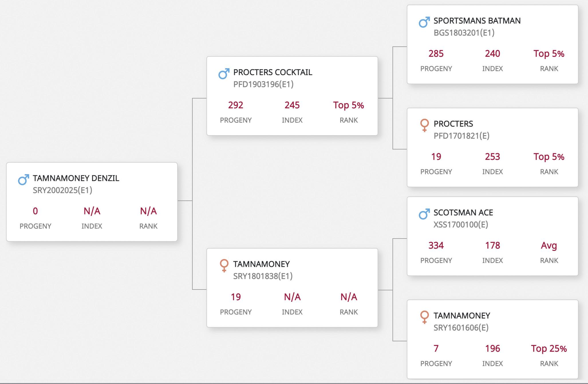The height and width of the screenshot is (384, 588).
Task: Click the female icon beside TAMNAMONEY SRY1601606(E)
Action: [424, 317]
